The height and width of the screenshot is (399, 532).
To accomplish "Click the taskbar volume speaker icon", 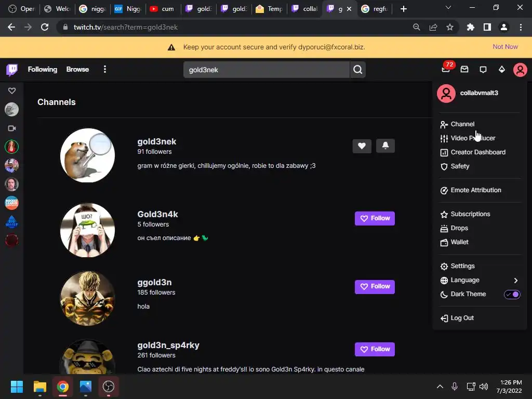I will (x=484, y=387).
